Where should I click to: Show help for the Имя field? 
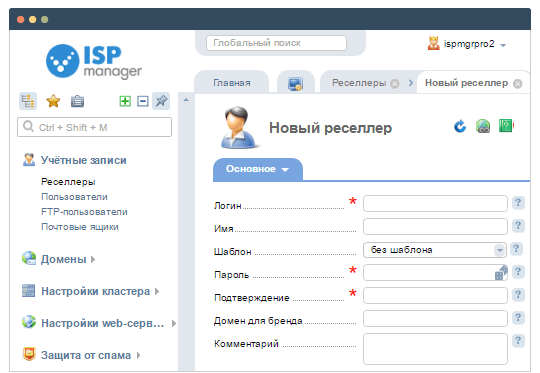[518, 226]
